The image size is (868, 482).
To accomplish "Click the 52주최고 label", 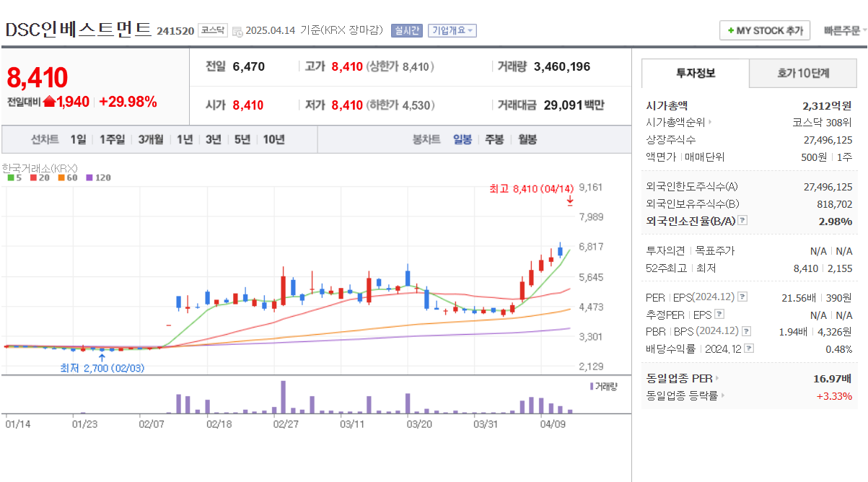I will (666, 268).
